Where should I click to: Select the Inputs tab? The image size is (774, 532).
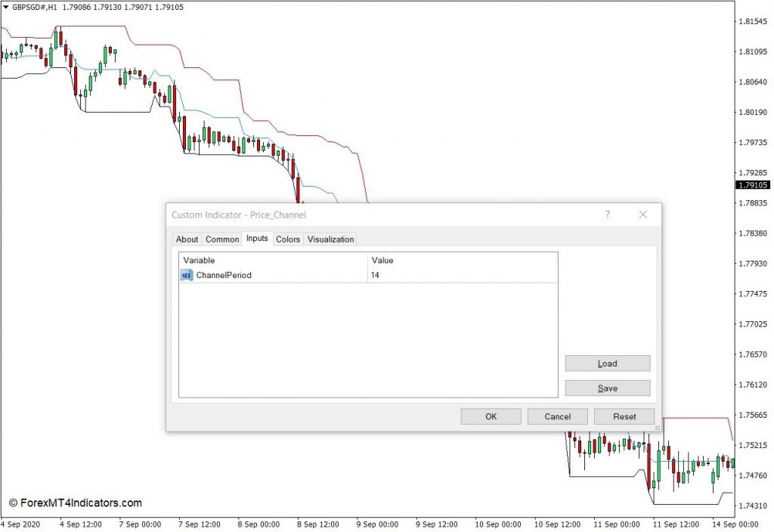tap(257, 238)
